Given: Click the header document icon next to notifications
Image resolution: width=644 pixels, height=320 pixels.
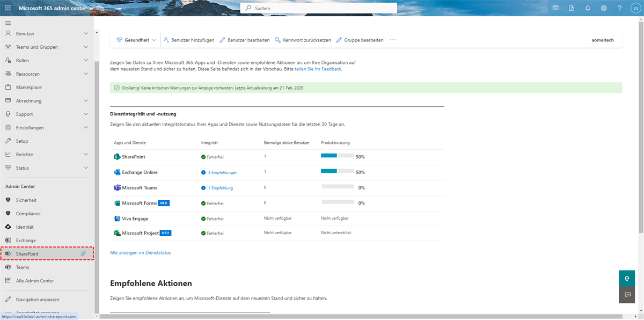Looking at the screenshot, I should click(572, 9).
